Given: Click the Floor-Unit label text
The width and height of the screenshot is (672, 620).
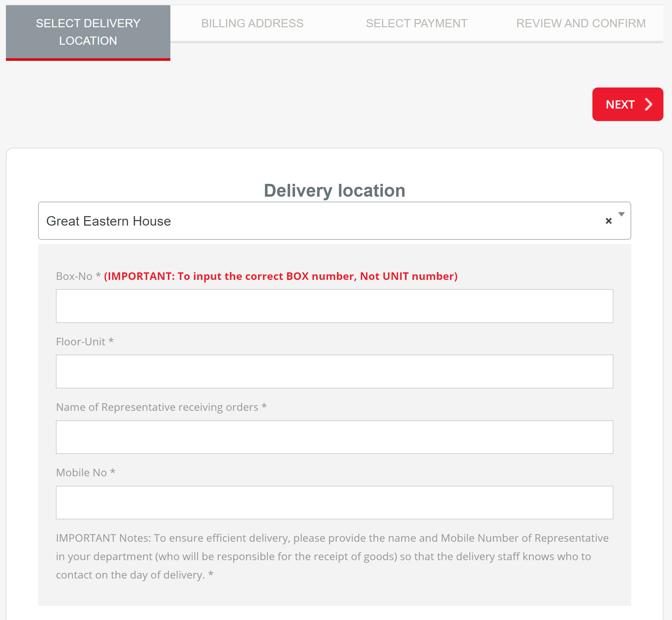Looking at the screenshot, I should click(x=81, y=341).
